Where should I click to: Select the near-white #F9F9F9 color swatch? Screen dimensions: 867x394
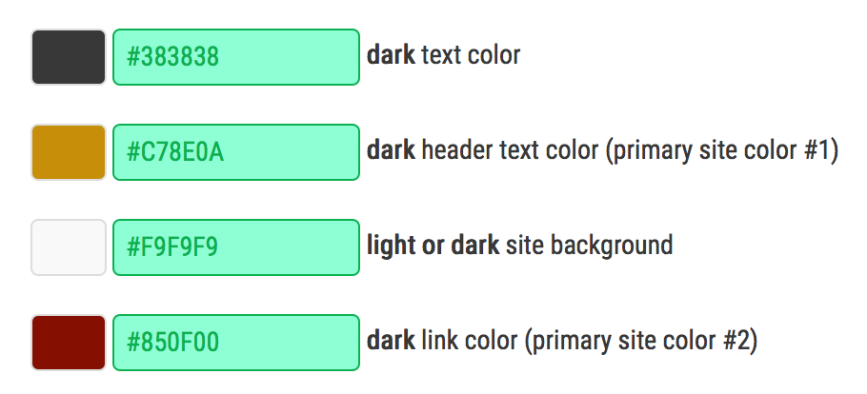(68, 248)
